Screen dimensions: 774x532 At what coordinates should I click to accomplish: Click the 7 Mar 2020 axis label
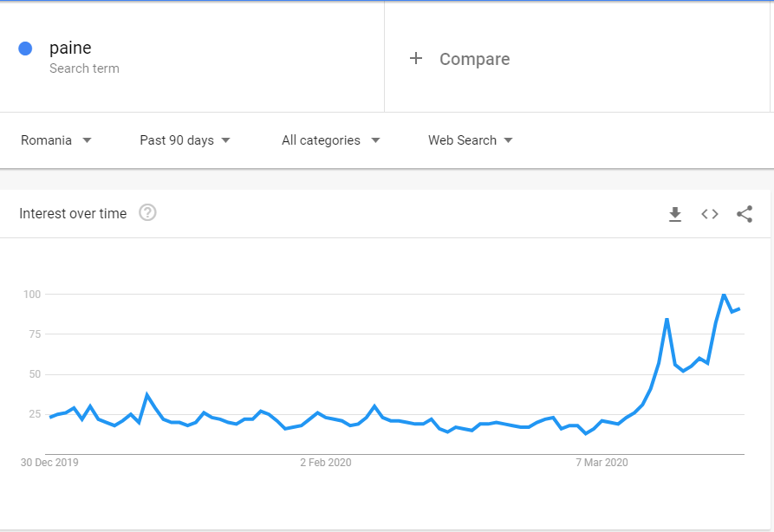pyautogui.click(x=602, y=462)
